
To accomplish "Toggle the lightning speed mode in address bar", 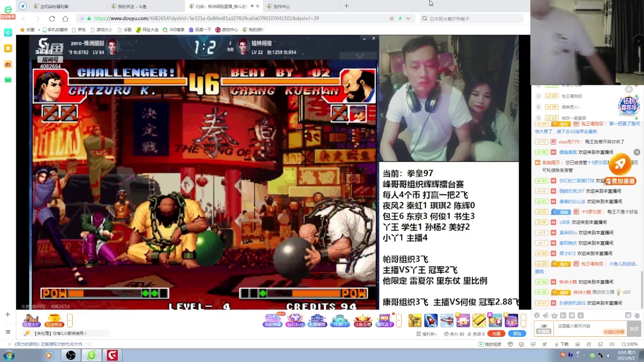I will tap(400, 18).
